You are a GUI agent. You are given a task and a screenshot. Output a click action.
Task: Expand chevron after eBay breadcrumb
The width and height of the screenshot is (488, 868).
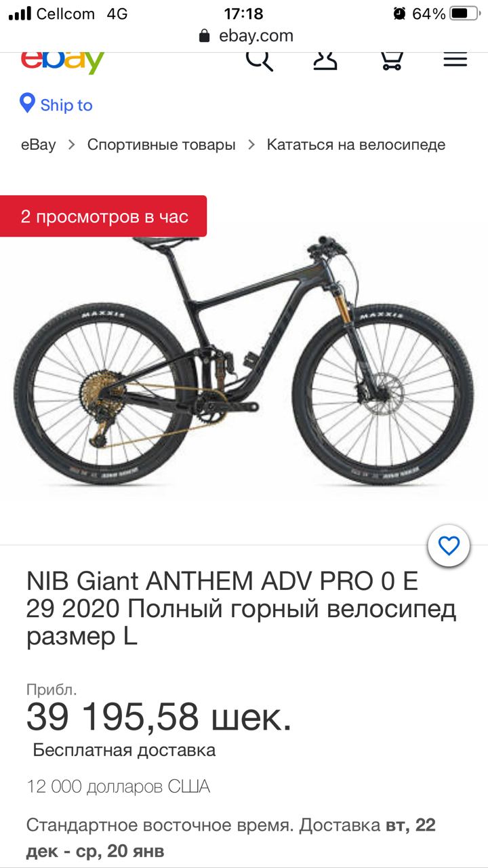click(x=72, y=144)
